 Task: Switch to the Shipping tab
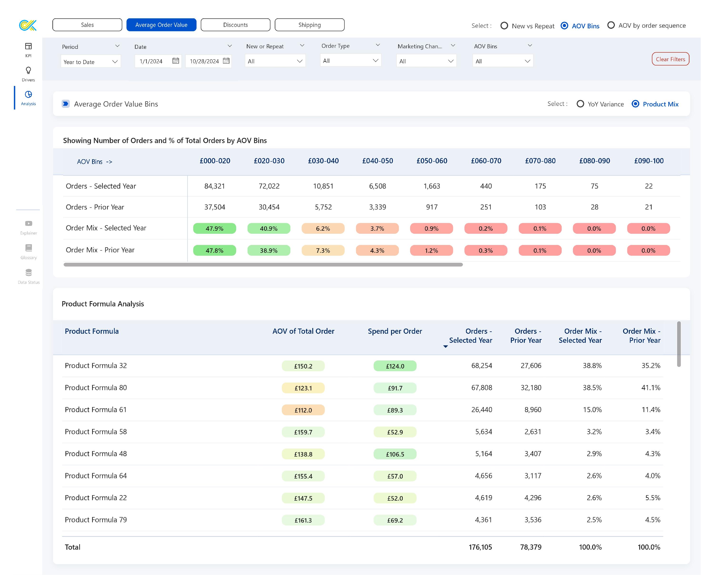pyautogui.click(x=309, y=25)
